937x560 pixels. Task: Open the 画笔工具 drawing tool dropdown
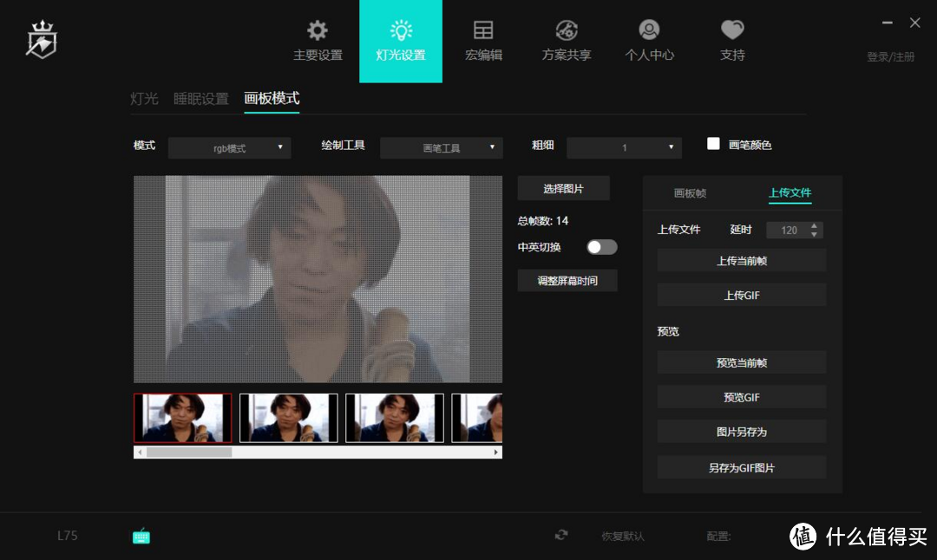tap(442, 148)
